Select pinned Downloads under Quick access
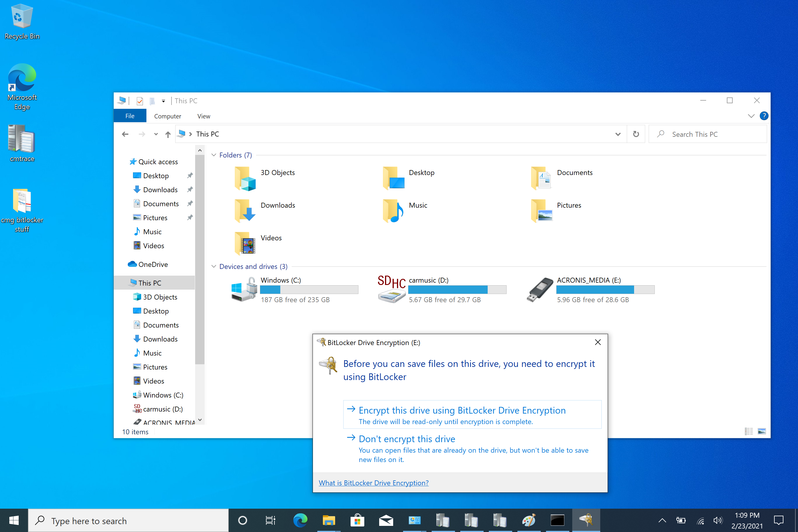 click(155, 190)
